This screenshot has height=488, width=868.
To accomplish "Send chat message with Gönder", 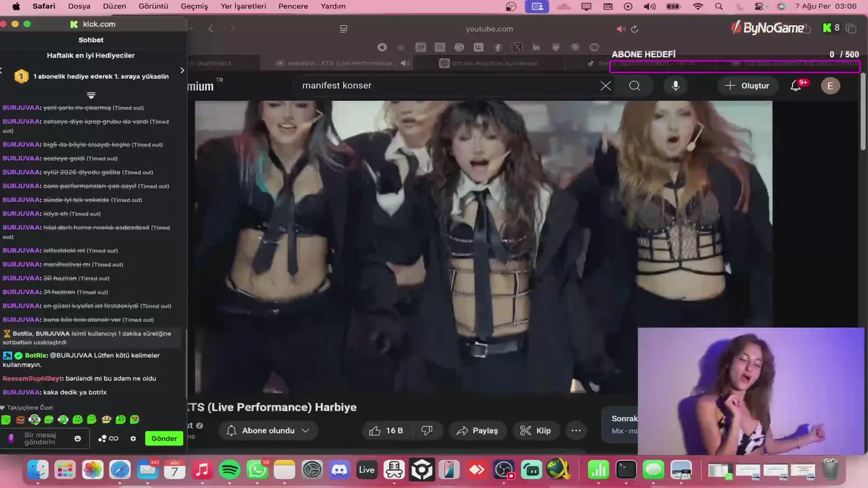I will coord(164,439).
